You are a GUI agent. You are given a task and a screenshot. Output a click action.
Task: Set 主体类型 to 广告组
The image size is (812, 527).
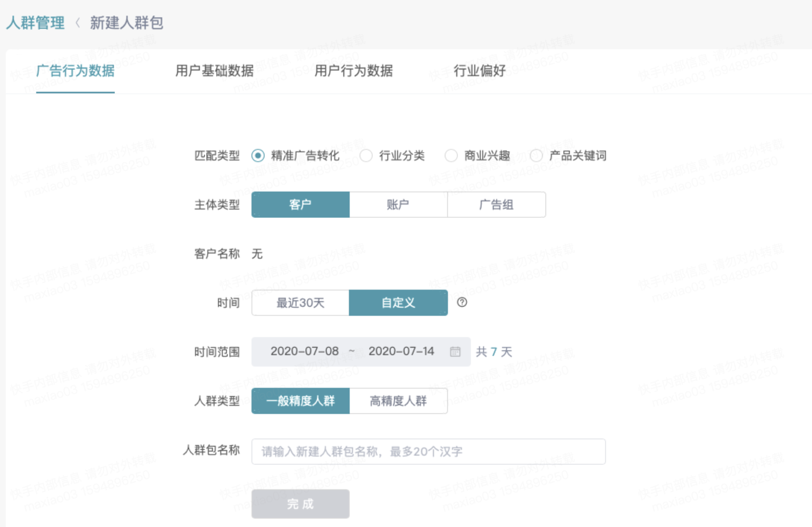[496, 205]
